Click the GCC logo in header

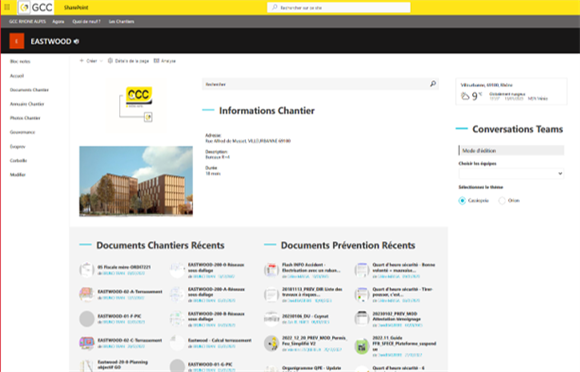point(36,7)
